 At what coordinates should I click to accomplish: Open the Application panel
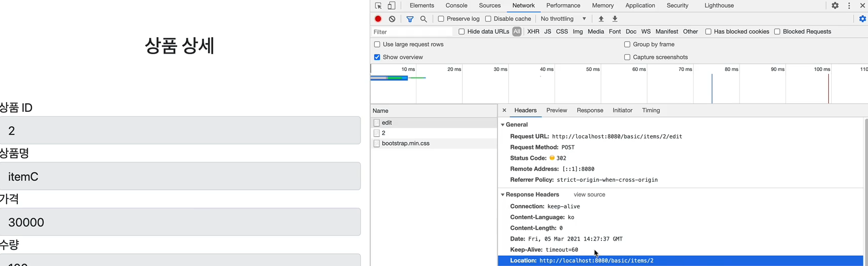point(640,6)
